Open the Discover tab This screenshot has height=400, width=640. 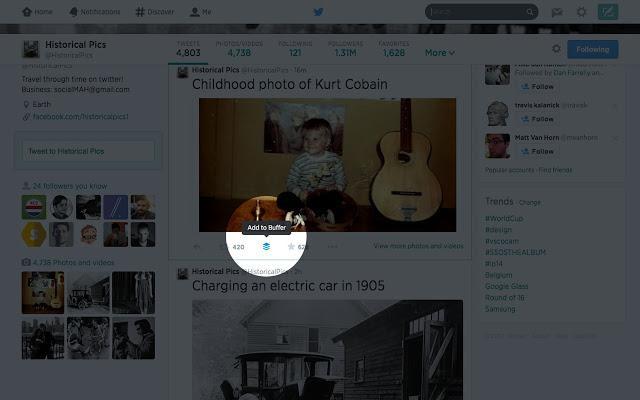[155, 12]
